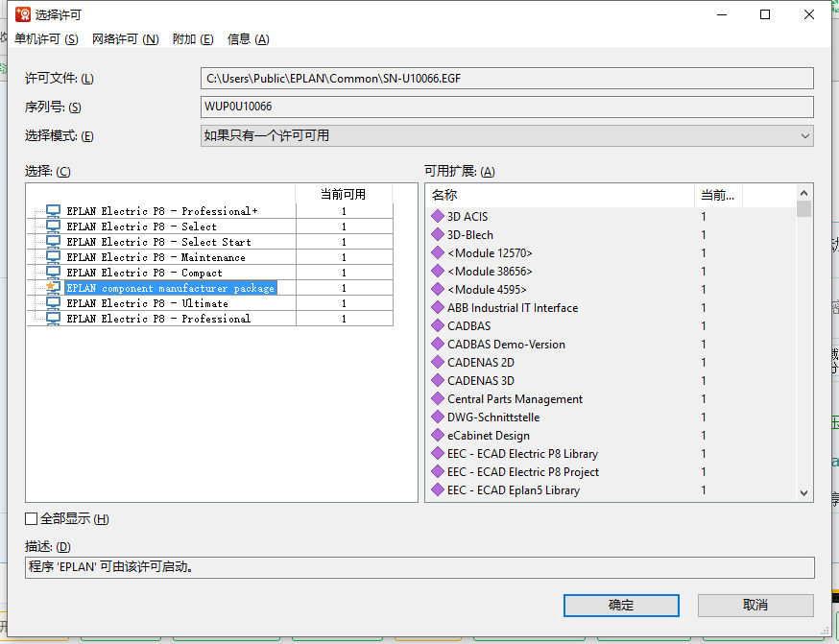Image resolution: width=839 pixels, height=644 pixels.
Task: Click the purple diamond icon next to 3D ACIS
Action: pos(438,217)
